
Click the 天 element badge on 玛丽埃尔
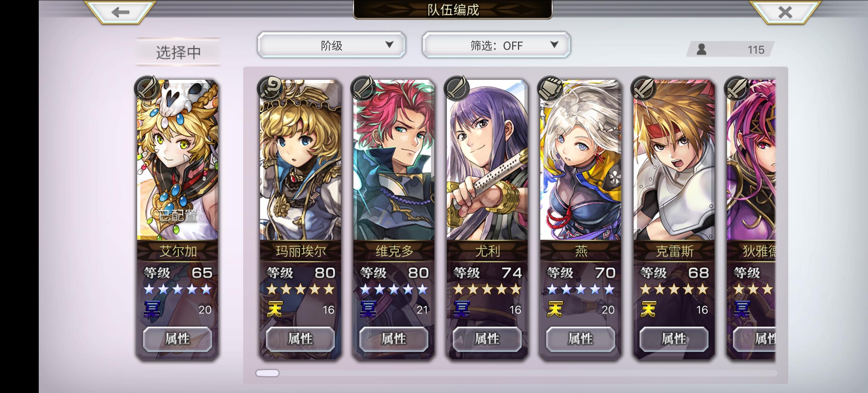[x=274, y=309]
